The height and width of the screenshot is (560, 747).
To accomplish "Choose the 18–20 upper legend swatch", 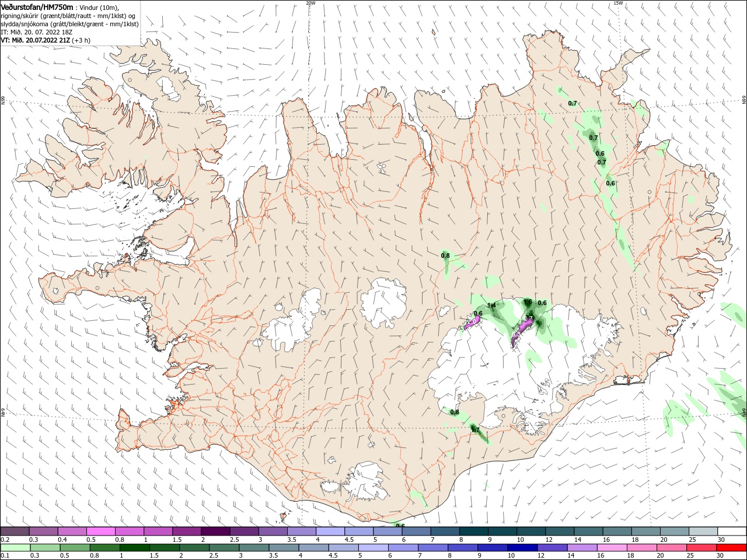I will click(x=646, y=531).
